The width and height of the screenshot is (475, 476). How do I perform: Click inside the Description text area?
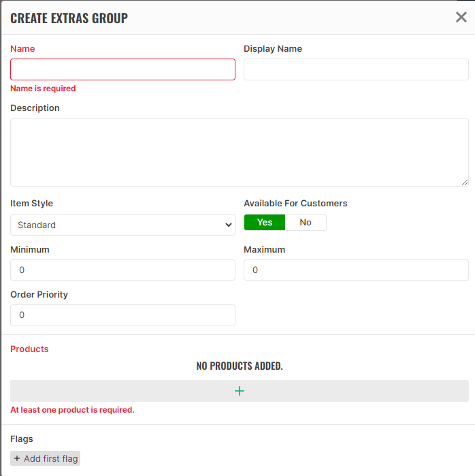[239, 152]
